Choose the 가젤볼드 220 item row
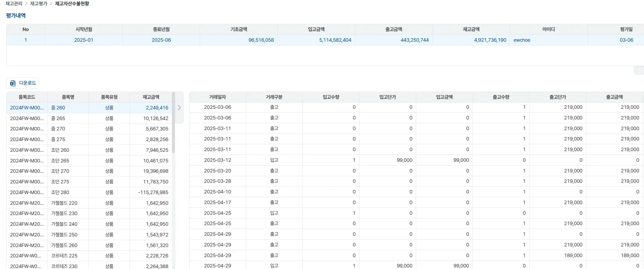The width and height of the screenshot is (644, 269). 64,203
